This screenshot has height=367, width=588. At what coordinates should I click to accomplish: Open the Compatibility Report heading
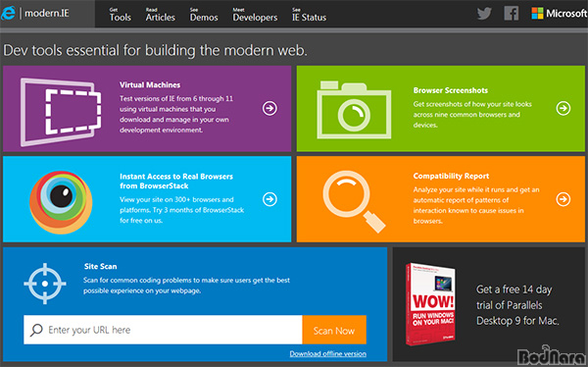point(451,176)
